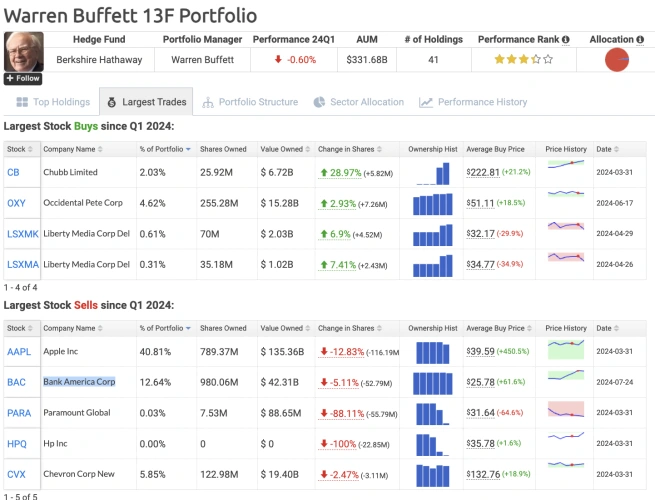Viewport: 655px width, 500px height.
Task: Click Apple price history sparkline
Action: pyautogui.click(x=566, y=349)
